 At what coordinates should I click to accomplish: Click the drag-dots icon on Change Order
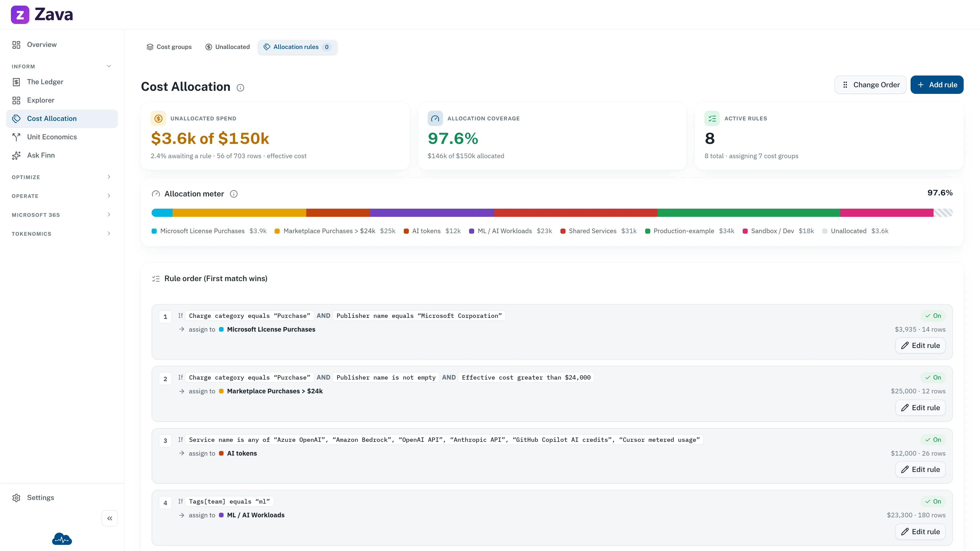(x=845, y=85)
